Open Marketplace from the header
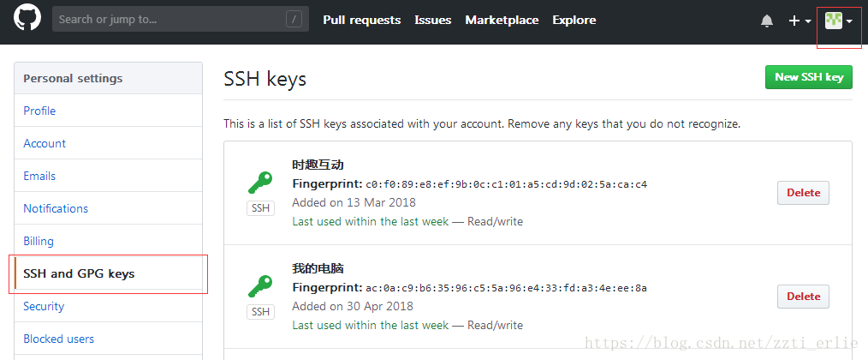868x360 pixels. click(x=502, y=20)
